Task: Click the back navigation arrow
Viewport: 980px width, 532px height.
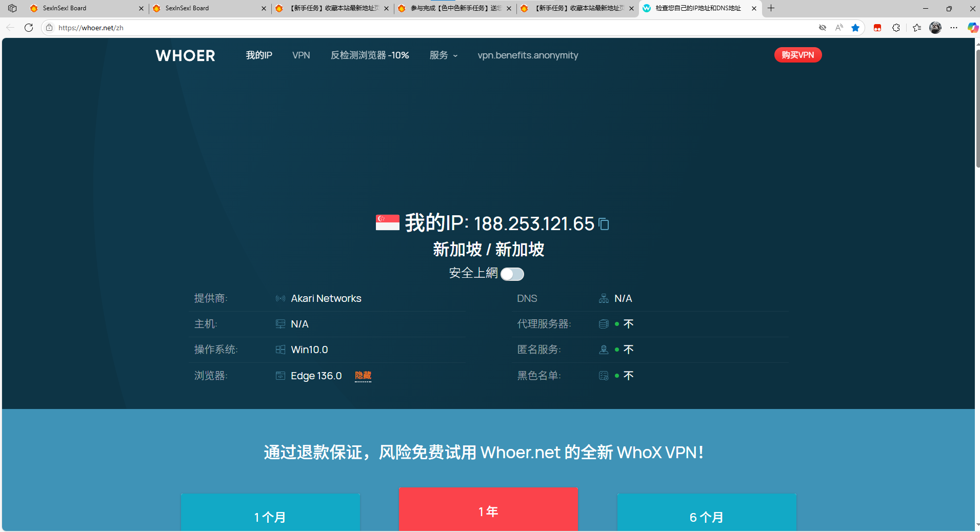Action: (x=10, y=28)
